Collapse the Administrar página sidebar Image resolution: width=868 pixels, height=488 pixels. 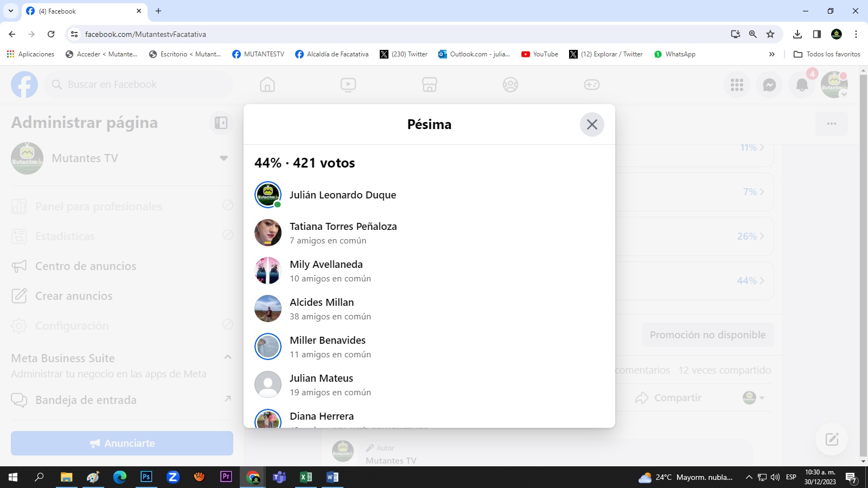point(221,123)
